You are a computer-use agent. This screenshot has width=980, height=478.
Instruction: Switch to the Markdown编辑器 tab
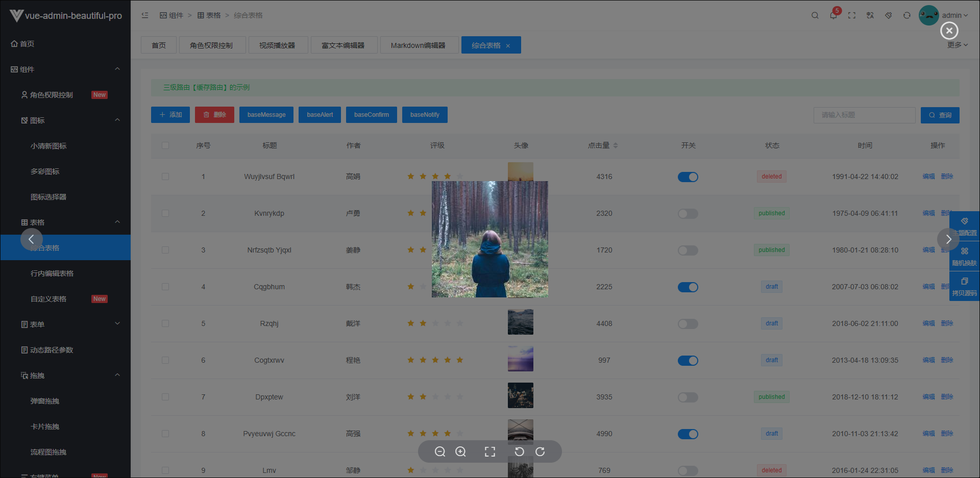418,45
